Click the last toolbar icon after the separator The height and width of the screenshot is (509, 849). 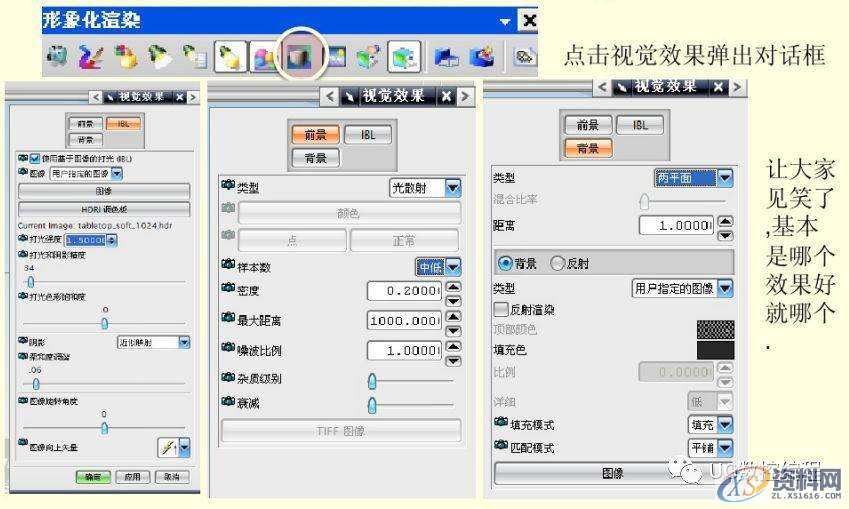[x=524, y=56]
